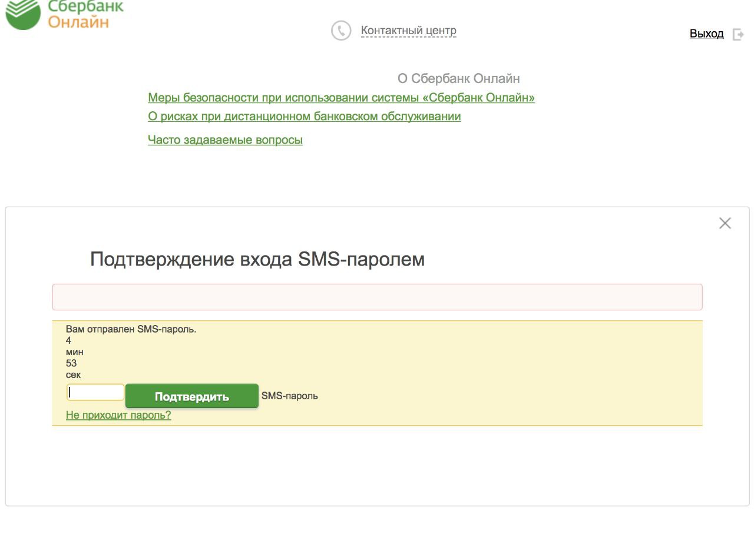
Task: Click the SMS-пароль label next to button
Action: 290,396
